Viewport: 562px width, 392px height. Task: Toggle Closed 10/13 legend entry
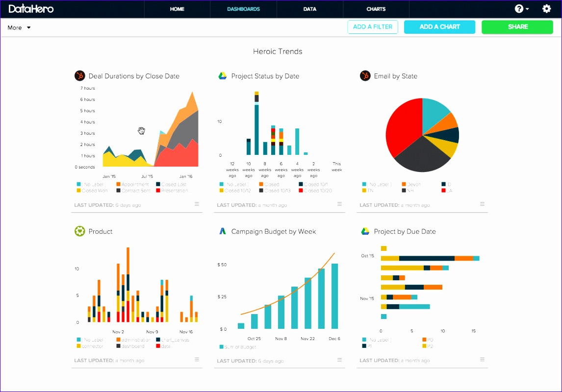[x=275, y=191]
